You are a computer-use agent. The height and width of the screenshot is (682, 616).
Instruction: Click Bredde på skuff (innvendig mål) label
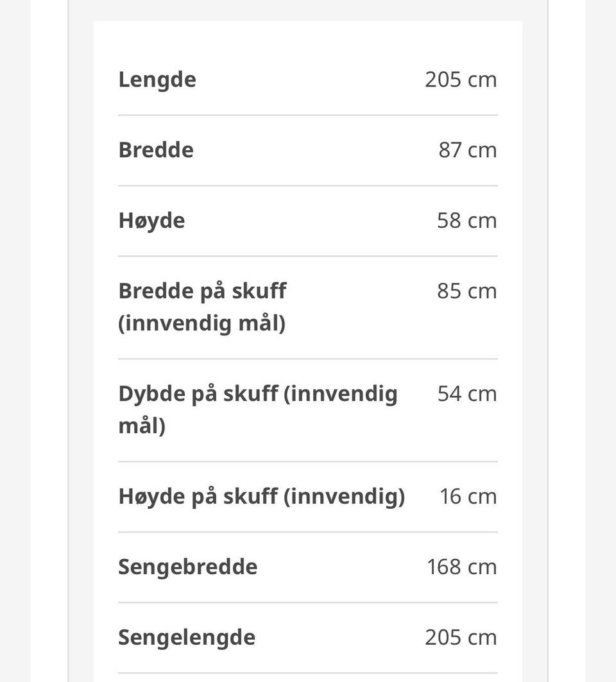pyautogui.click(x=202, y=307)
